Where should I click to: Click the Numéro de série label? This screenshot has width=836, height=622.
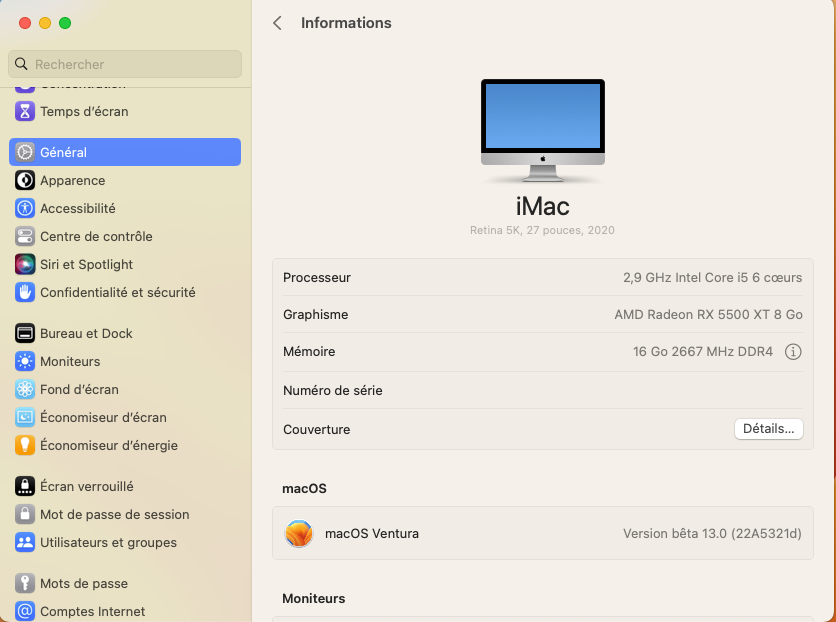333,390
